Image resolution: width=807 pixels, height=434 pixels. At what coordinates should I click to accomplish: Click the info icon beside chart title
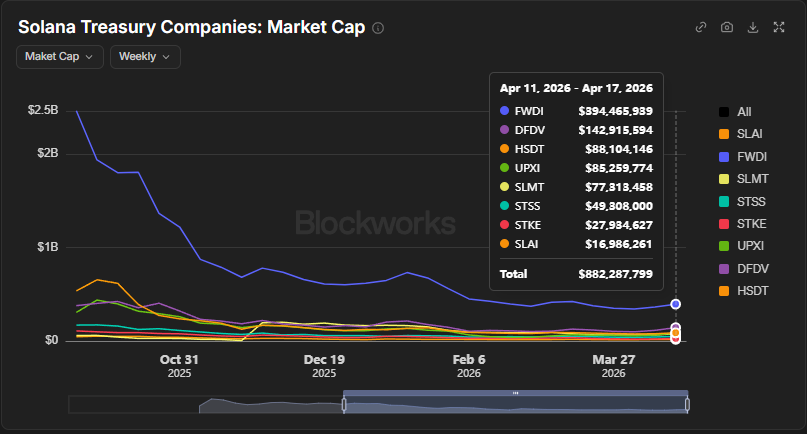pos(378,28)
